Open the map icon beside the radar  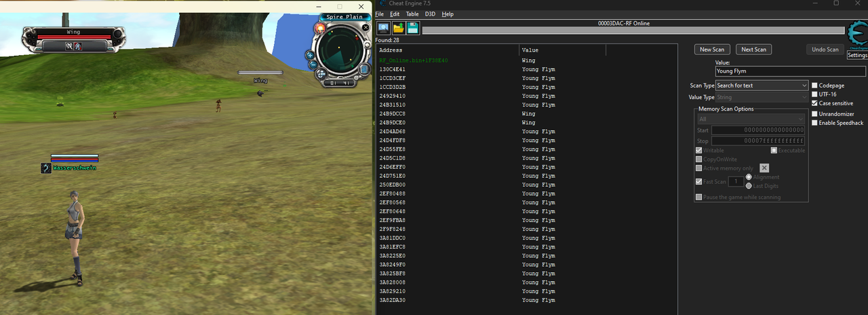pyautogui.click(x=364, y=69)
